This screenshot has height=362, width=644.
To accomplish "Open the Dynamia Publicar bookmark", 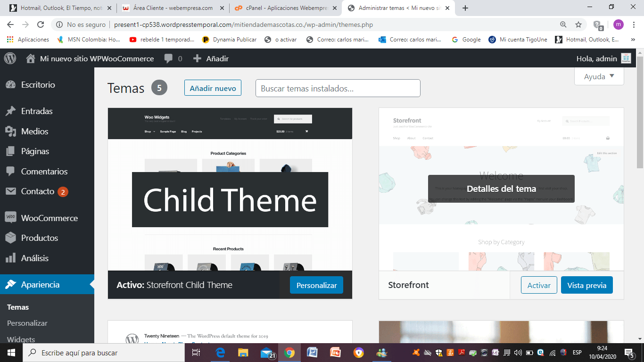I will [x=230, y=40].
